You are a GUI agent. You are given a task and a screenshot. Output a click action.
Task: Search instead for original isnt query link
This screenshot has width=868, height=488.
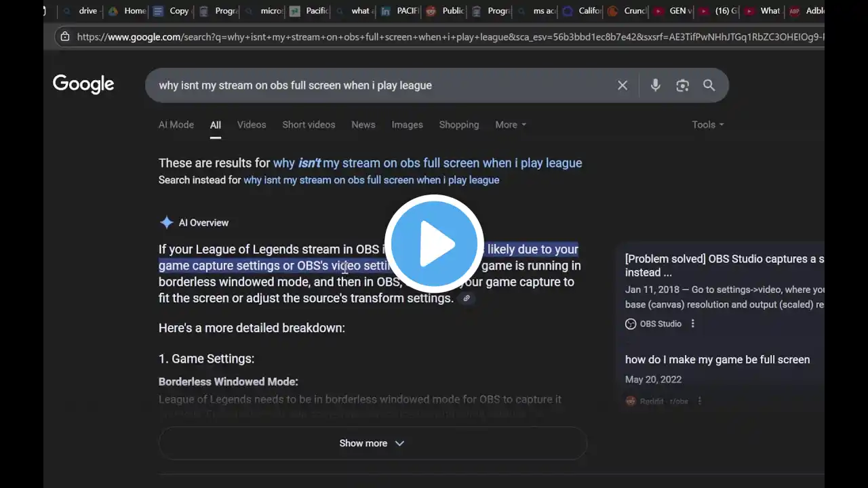point(372,180)
